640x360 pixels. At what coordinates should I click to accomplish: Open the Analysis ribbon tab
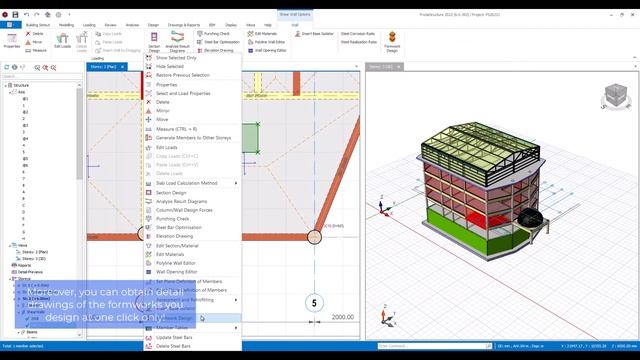click(x=132, y=25)
